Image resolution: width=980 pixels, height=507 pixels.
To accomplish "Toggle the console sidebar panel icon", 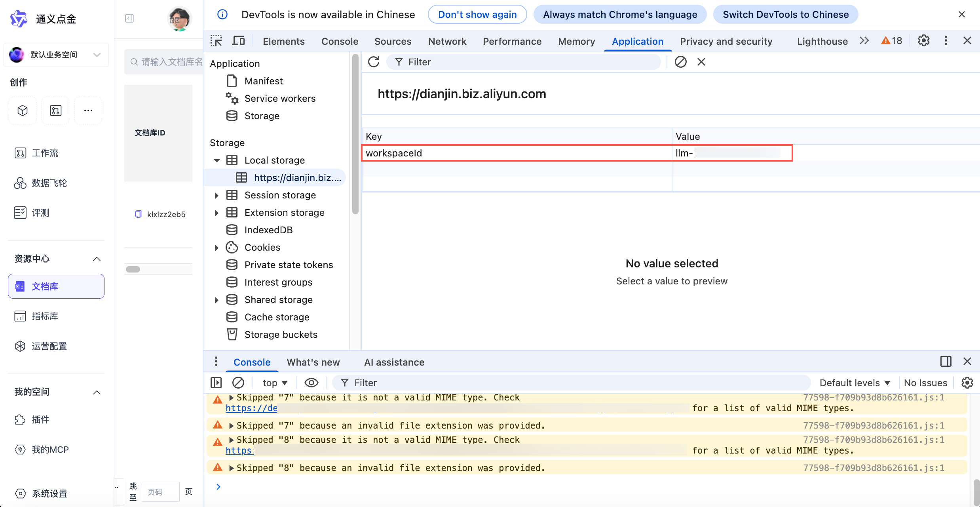I will pyautogui.click(x=216, y=383).
